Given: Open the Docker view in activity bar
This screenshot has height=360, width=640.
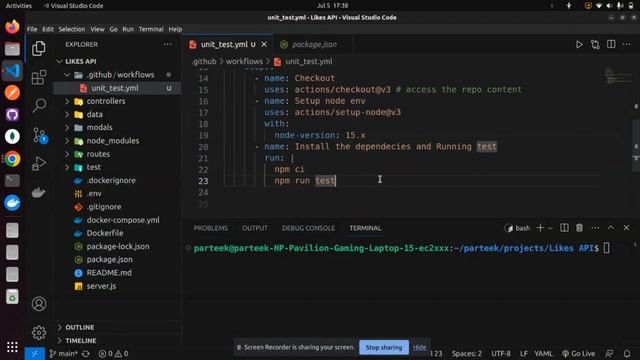Looking at the screenshot, I should 39,192.
